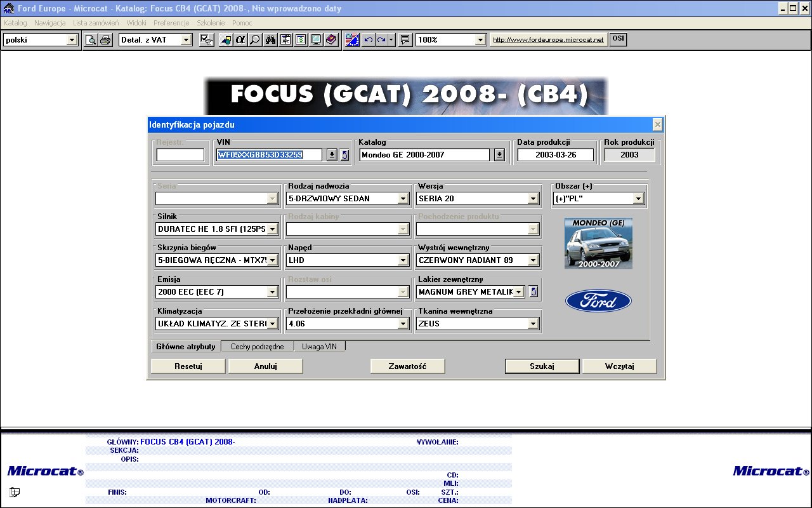Open the Lakier zewnętrzny dropdown

point(519,292)
